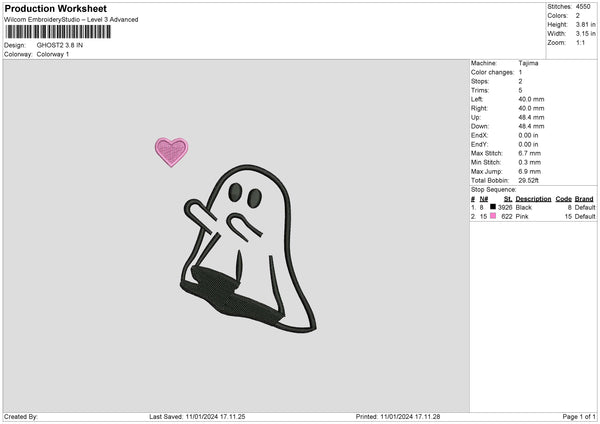Click the Min Stitch value 0.3 mm
Screen dimensions: 600x424
pos(530,162)
